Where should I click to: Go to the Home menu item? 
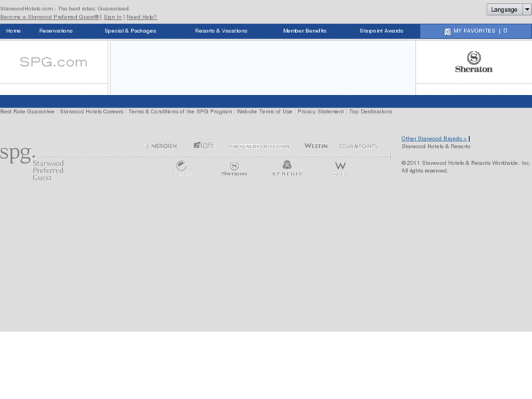click(13, 31)
